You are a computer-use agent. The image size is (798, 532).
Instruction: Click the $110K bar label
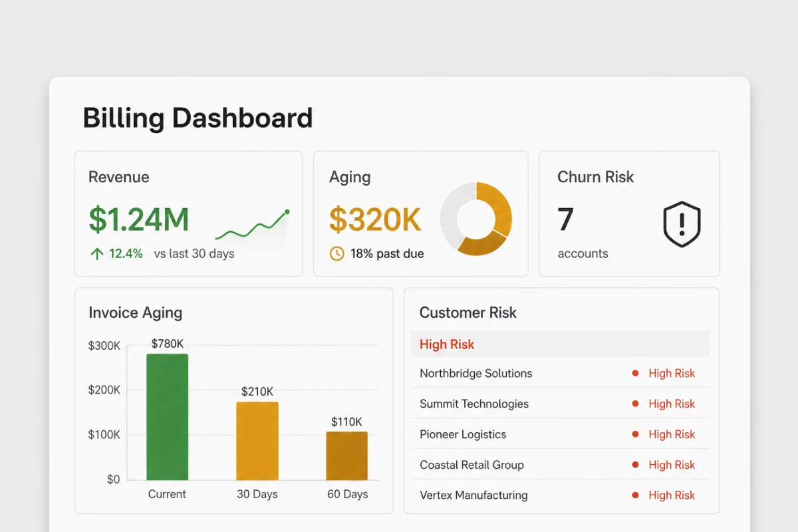pos(346,422)
